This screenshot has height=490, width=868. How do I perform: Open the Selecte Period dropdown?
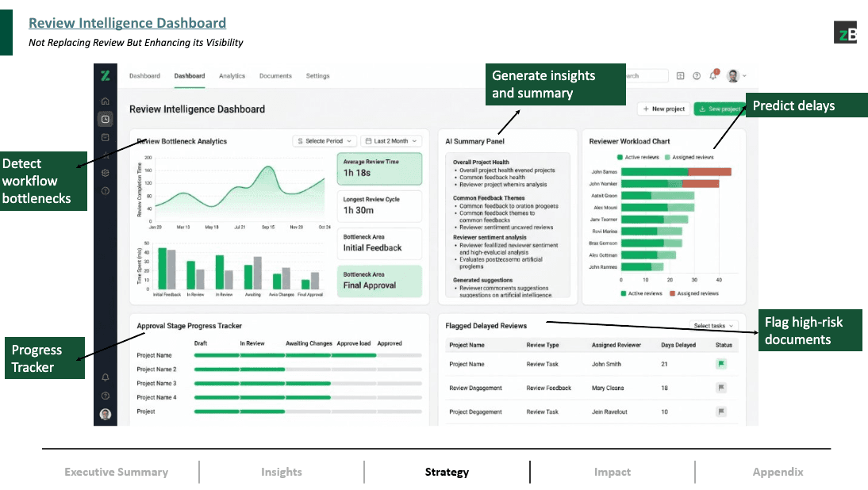click(x=324, y=141)
